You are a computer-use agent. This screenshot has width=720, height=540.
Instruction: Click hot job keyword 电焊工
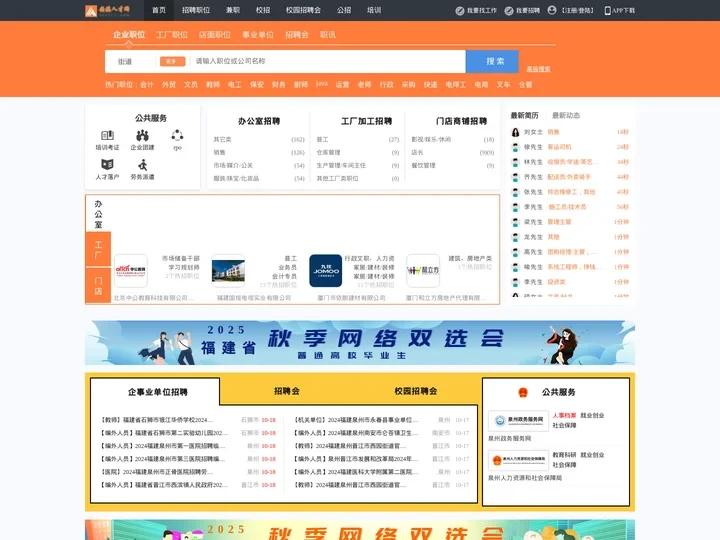click(456, 84)
